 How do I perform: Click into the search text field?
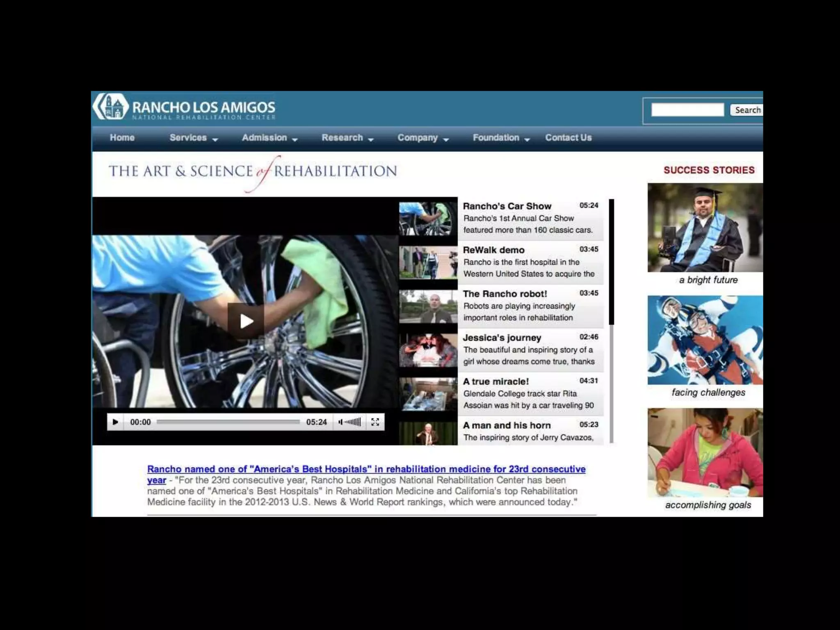click(x=687, y=110)
